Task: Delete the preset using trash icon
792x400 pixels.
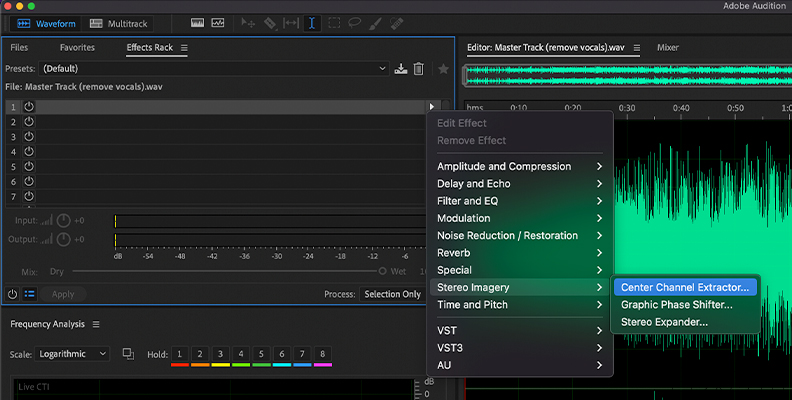Action: coord(419,69)
